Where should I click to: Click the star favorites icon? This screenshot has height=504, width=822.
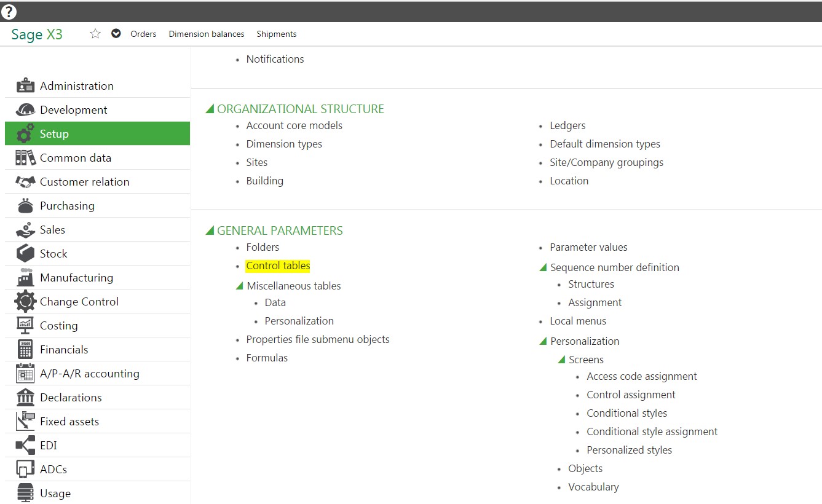95,34
